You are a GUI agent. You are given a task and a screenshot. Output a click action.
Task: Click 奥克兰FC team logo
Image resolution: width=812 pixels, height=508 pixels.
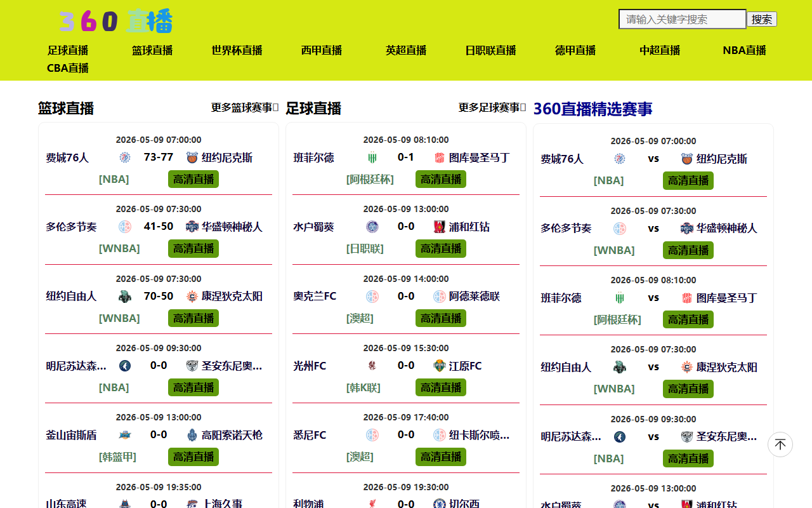click(372, 296)
